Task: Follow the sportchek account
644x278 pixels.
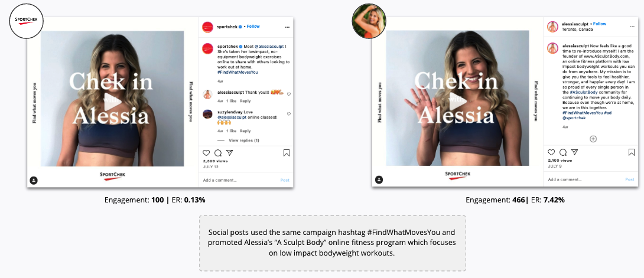Action: pyautogui.click(x=253, y=26)
